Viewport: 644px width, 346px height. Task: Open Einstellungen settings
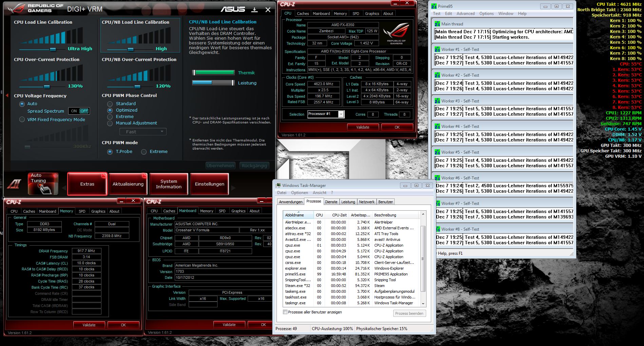coord(209,184)
